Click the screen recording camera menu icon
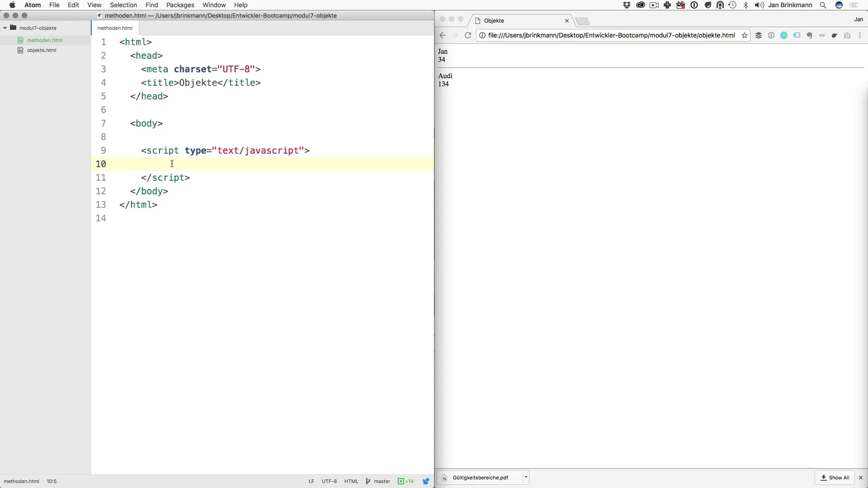Screen dimensions: 868x488 coord(654,5)
